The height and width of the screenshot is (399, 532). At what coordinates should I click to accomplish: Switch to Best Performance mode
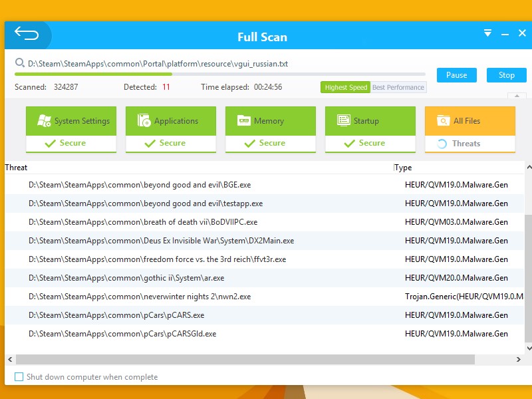398,87
